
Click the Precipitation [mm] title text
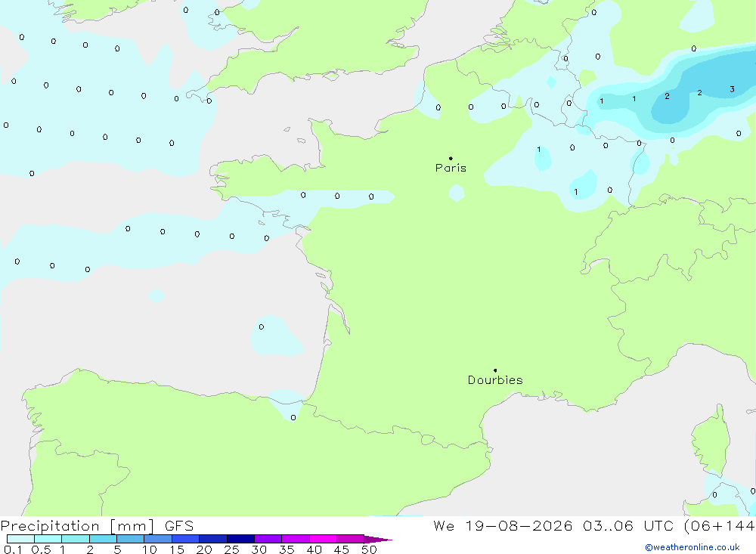pyautogui.click(x=77, y=526)
